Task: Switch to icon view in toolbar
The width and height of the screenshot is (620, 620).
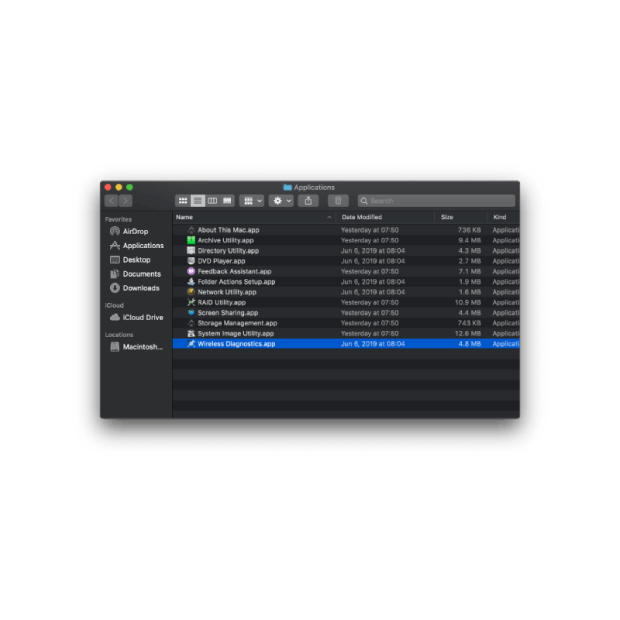Action: (183, 201)
